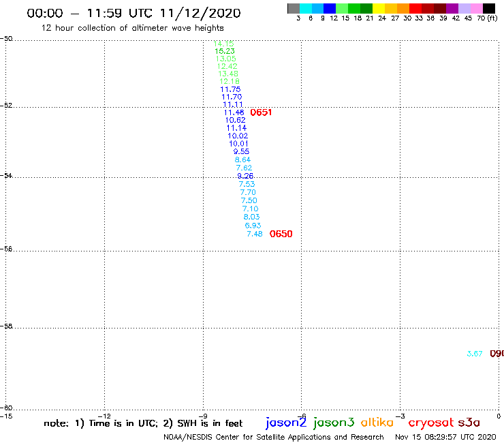
Task: Select the lavender legend color swatch
Action: tap(464, 8)
